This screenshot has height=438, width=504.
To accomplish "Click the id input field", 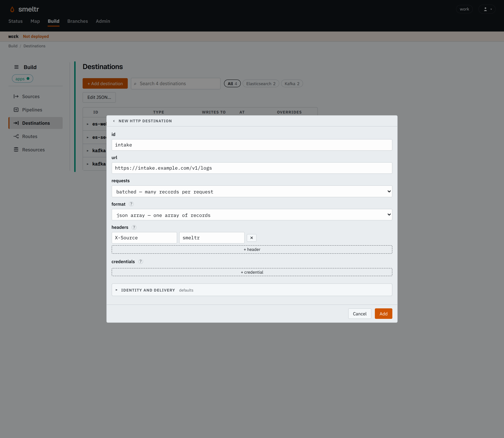I will [x=252, y=145].
